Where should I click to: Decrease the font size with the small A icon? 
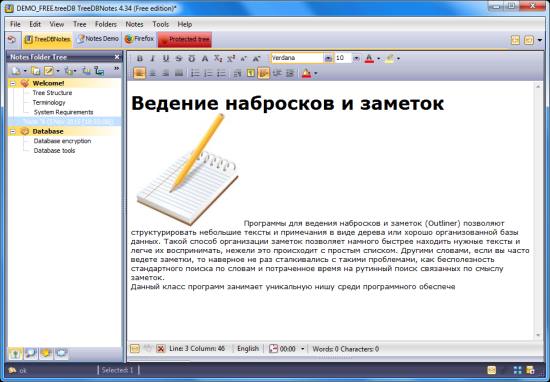click(x=243, y=59)
